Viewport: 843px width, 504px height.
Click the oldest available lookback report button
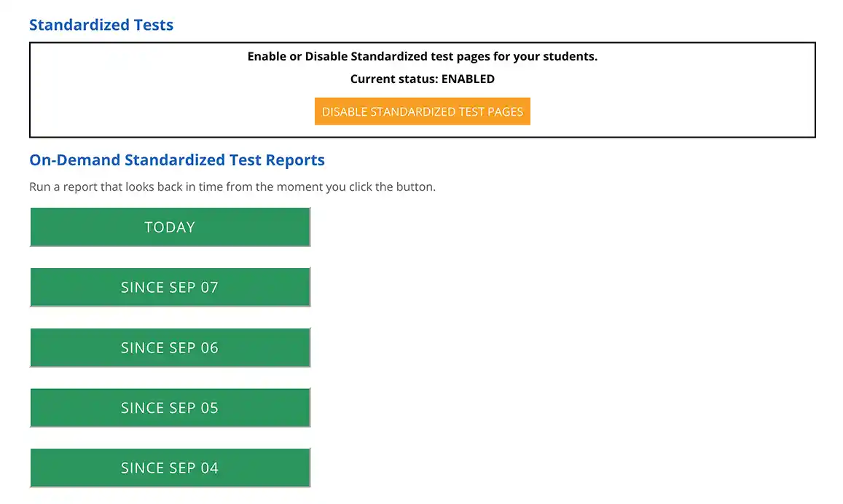point(170,468)
